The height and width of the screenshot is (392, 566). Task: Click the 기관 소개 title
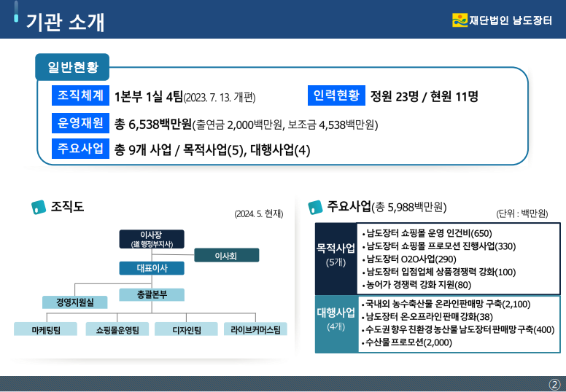66,22
